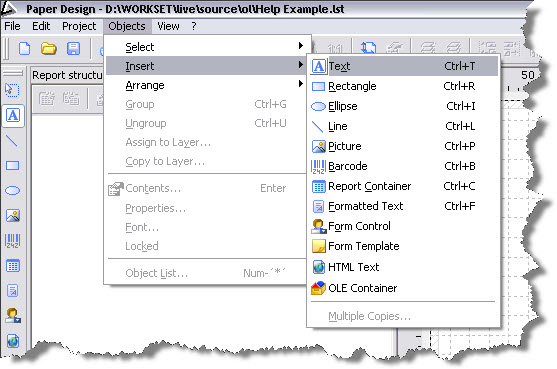Image resolution: width=557 pixels, height=369 pixels.
Task: Choose Formatted Text from Insert submenu
Action: click(404, 206)
